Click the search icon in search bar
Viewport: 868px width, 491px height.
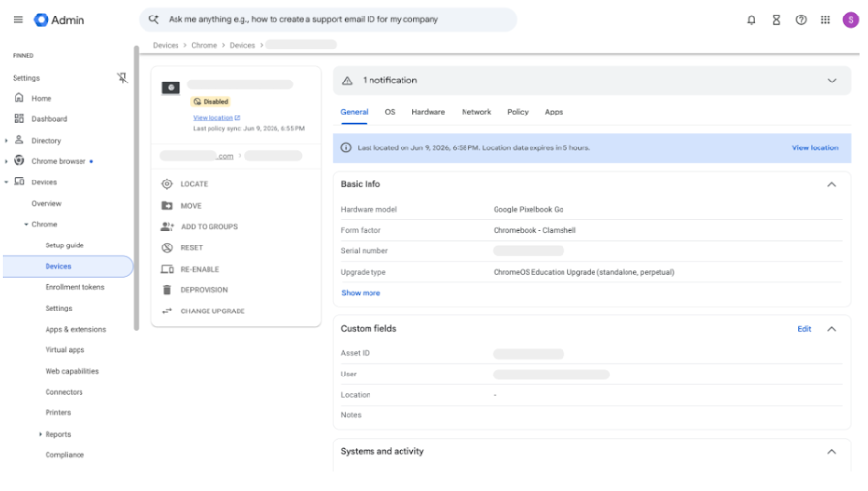154,20
